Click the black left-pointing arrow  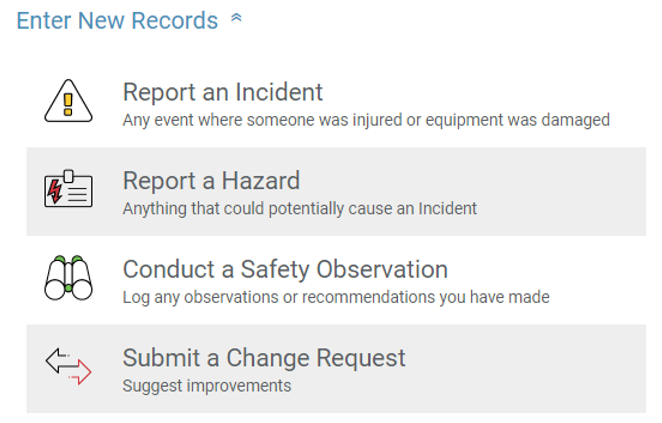(x=57, y=360)
